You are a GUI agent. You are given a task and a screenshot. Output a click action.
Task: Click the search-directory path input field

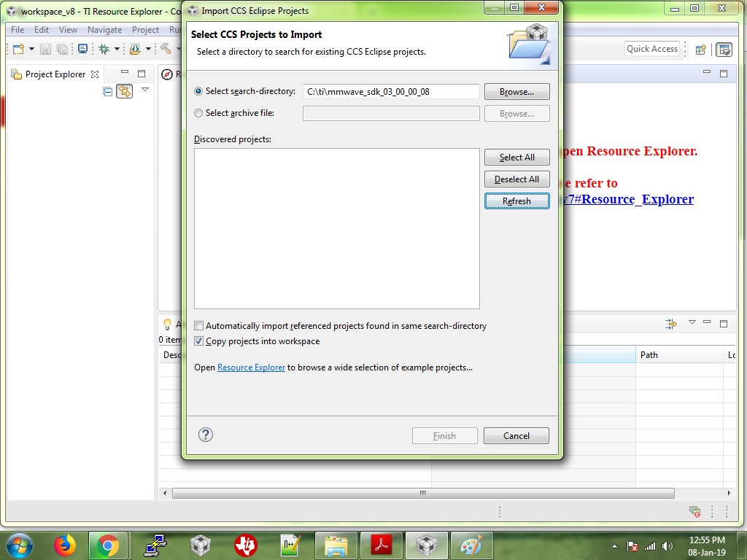[391, 91]
